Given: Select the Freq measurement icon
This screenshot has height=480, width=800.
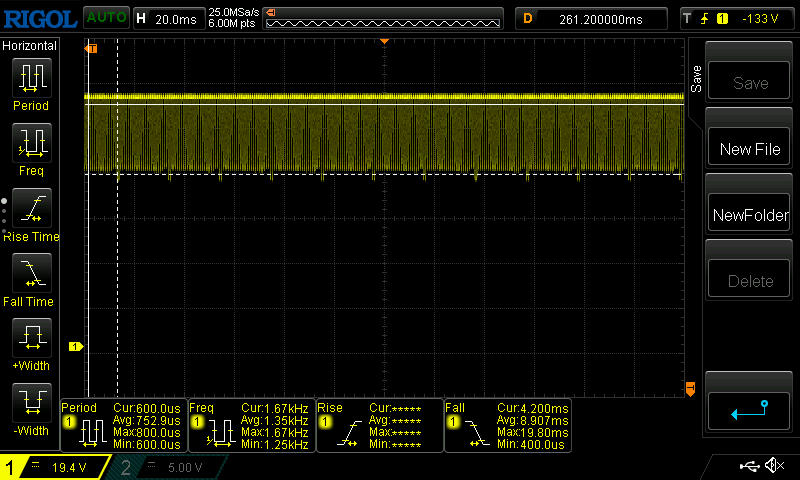Looking at the screenshot, I should 30,143.
